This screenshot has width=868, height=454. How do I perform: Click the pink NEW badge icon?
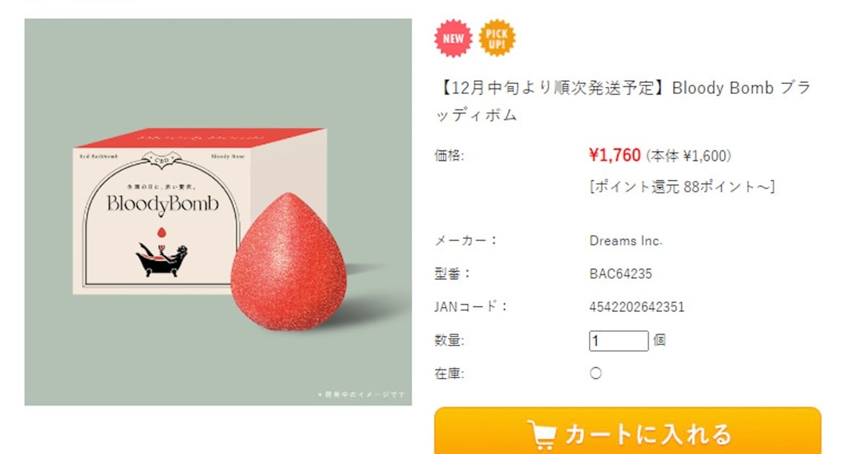(x=453, y=38)
